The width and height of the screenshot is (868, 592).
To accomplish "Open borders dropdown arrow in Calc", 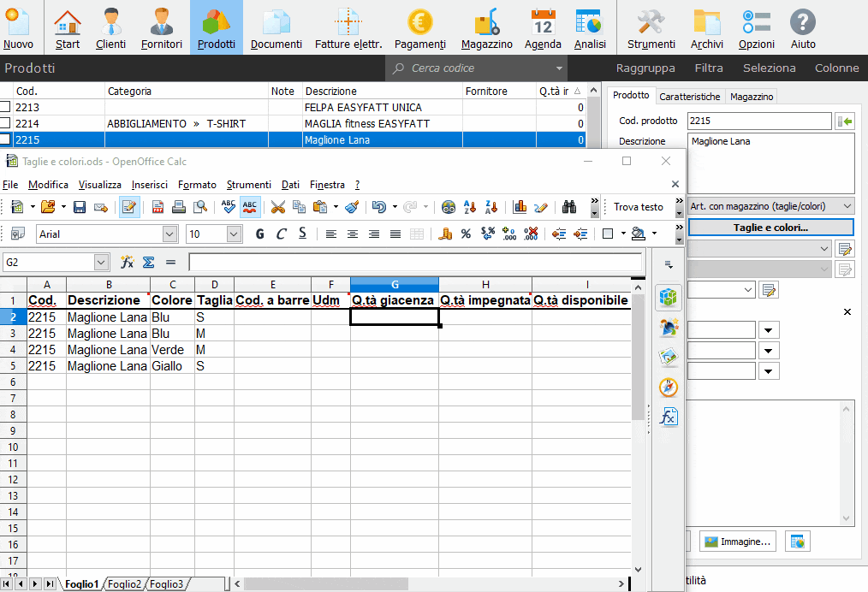I will point(623,234).
